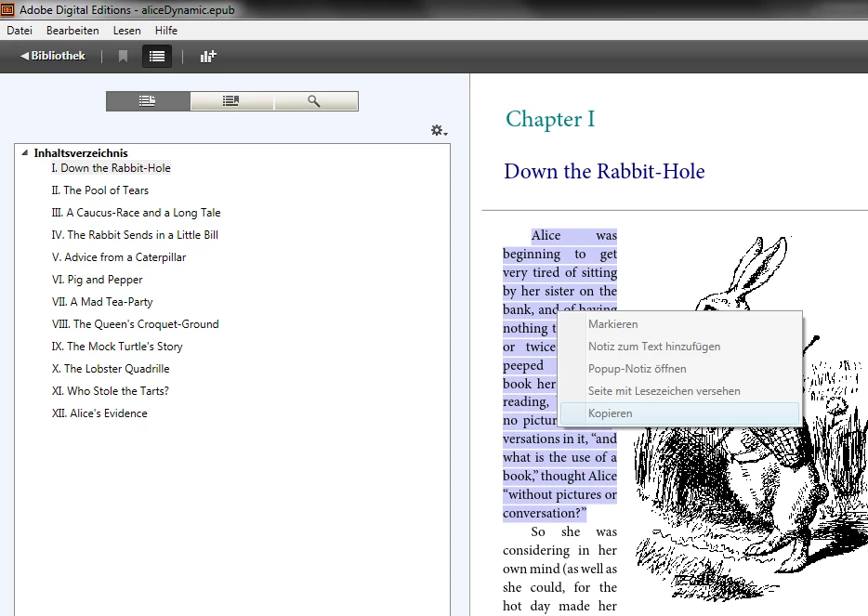Choose Notiz zum Text hinzufügen
This screenshot has height=616, width=868.
point(679,347)
